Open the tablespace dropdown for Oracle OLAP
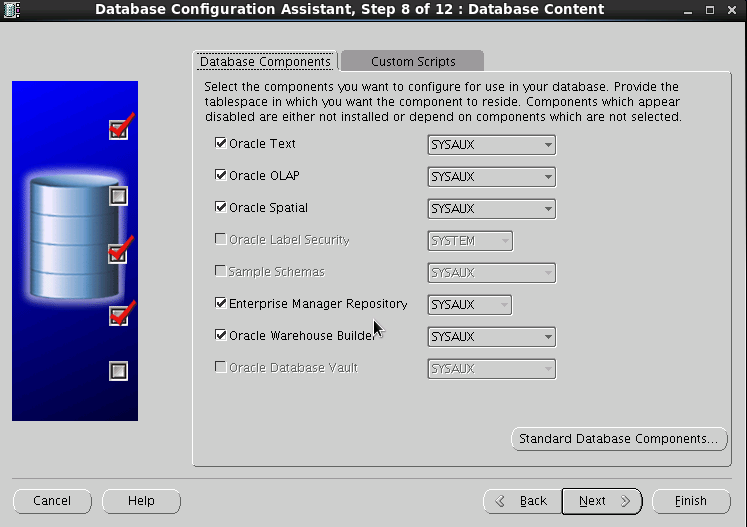This screenshot has width=747, height=527. pyautogui.click(x=492, y=177)
